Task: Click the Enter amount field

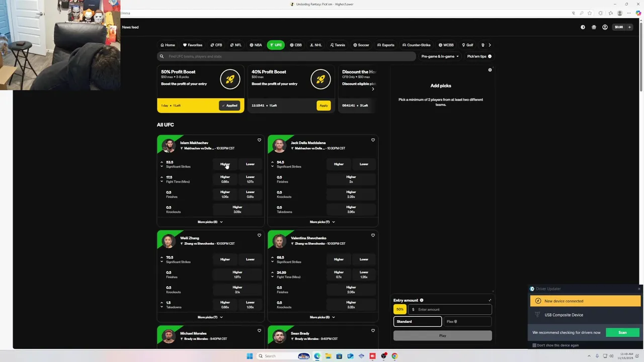Action: coord(450,309)
